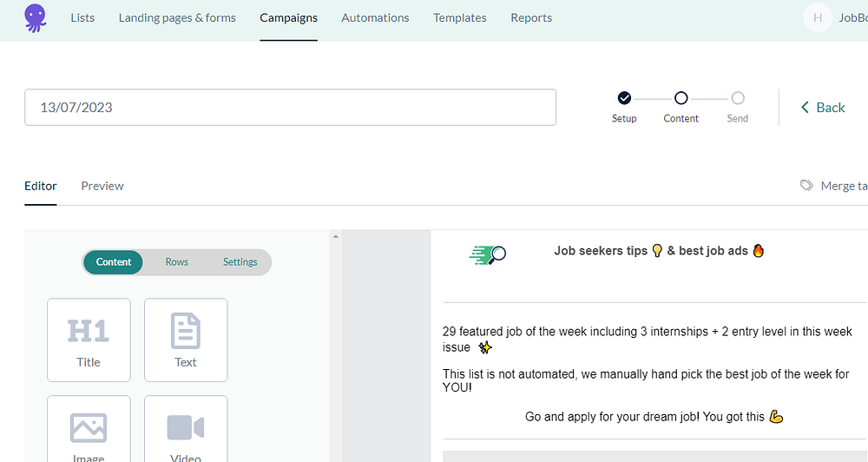Choose the Image content block
This screenshot has height=462, width=868.
[89, 429]
